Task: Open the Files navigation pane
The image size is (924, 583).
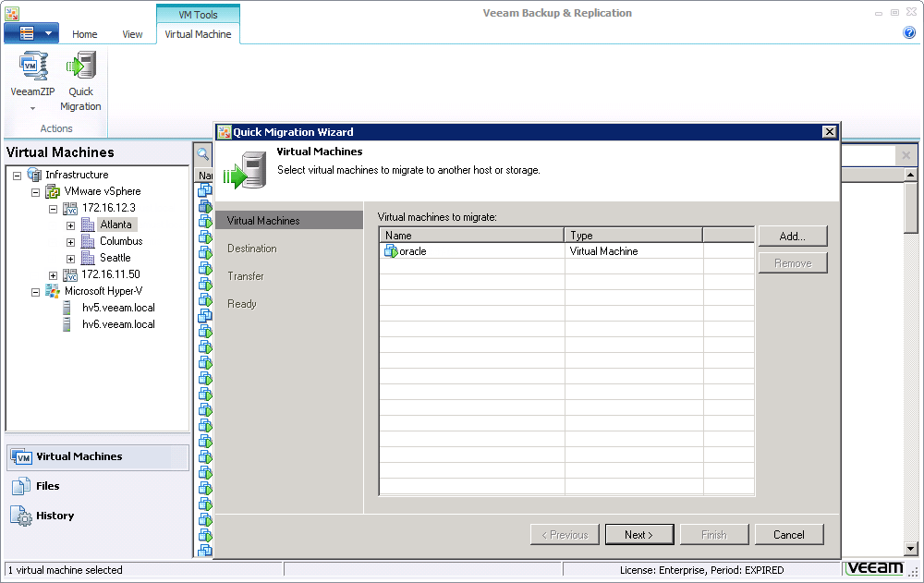Action: tap(98, 486)
